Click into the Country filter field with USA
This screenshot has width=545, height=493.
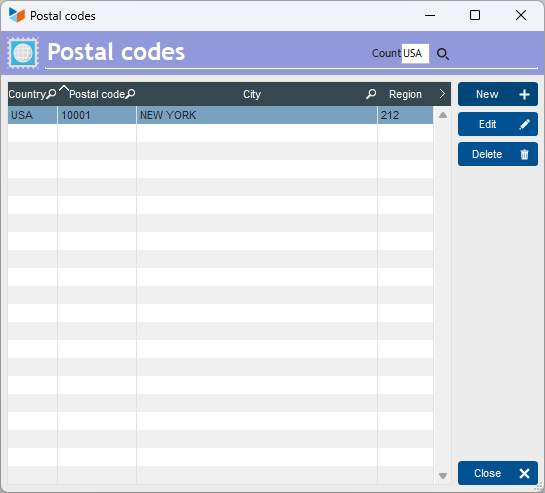415,54
